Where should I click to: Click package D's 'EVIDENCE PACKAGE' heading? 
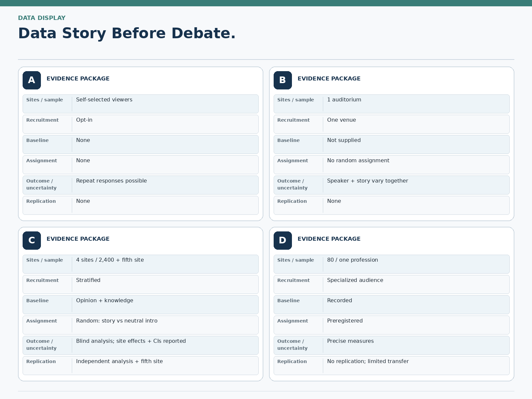(329, 239)
